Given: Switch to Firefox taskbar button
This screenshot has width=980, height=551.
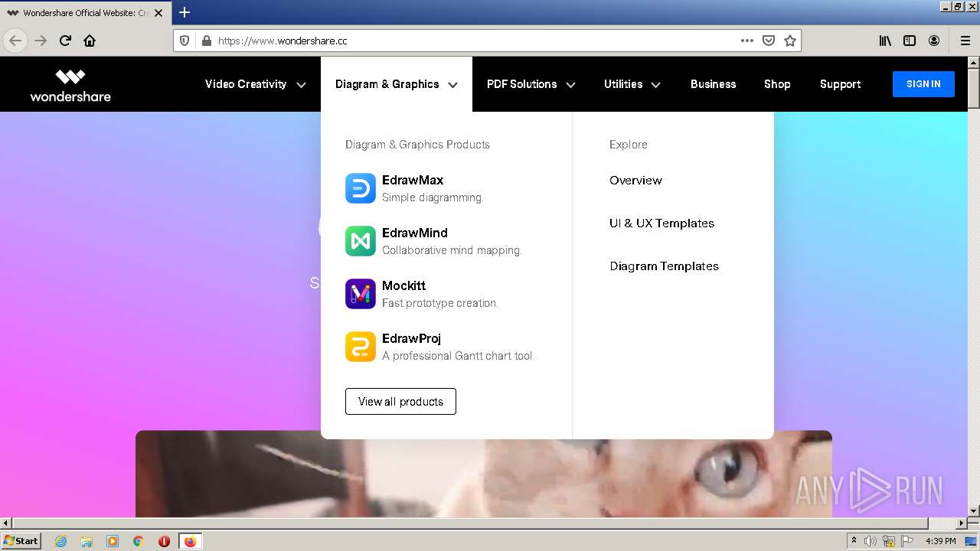Looking at the screenshot, I should [x=190, y=541].
